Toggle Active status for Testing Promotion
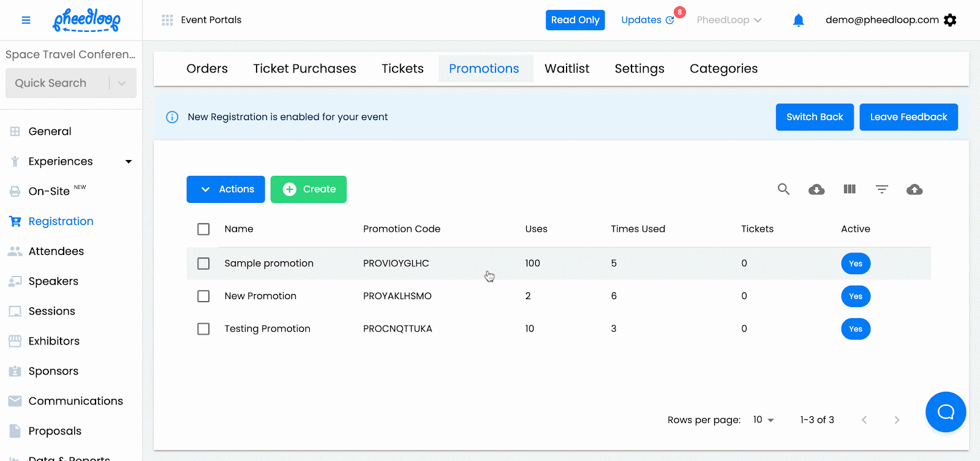980x461 pixels. (856, 329)
